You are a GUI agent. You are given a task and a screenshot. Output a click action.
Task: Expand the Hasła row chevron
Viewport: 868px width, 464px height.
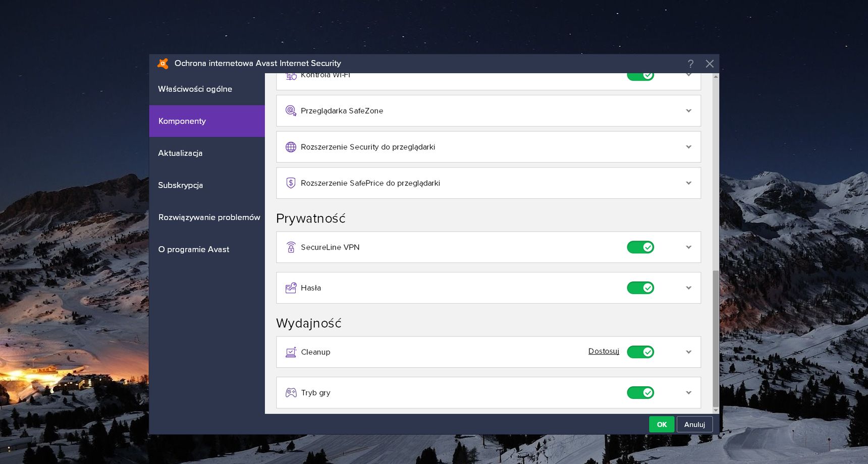coord(688,288)
